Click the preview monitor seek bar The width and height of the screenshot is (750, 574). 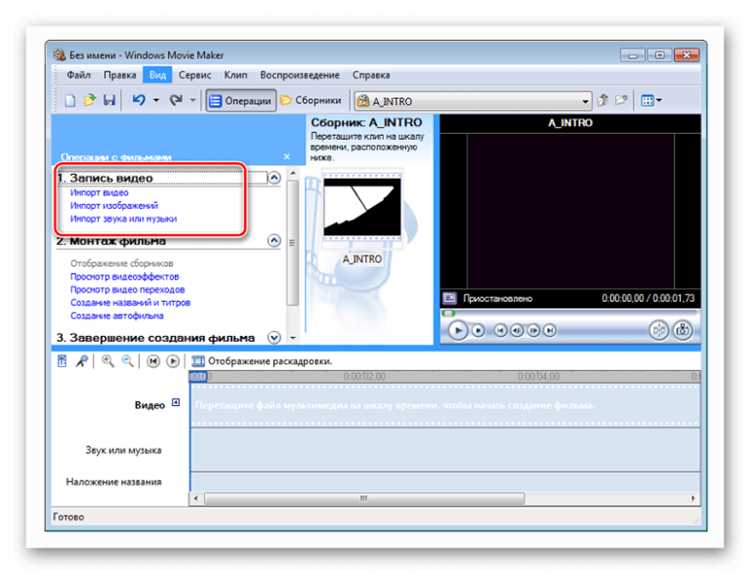tap(570, 313)
